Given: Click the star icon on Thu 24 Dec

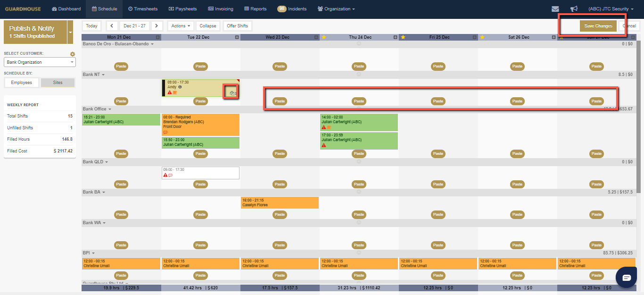Looking at the screenshot, I should click(x=323, y=37).
